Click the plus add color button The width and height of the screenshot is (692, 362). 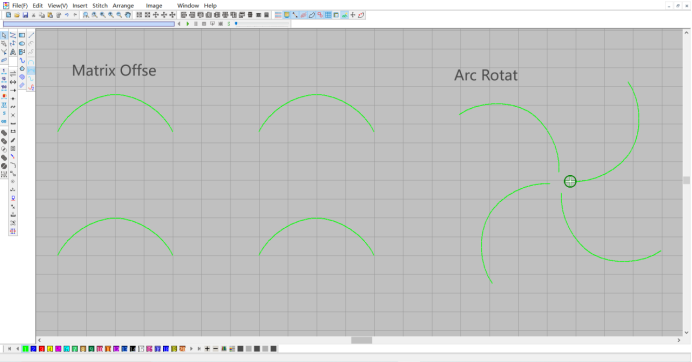[x=207, y=349]
